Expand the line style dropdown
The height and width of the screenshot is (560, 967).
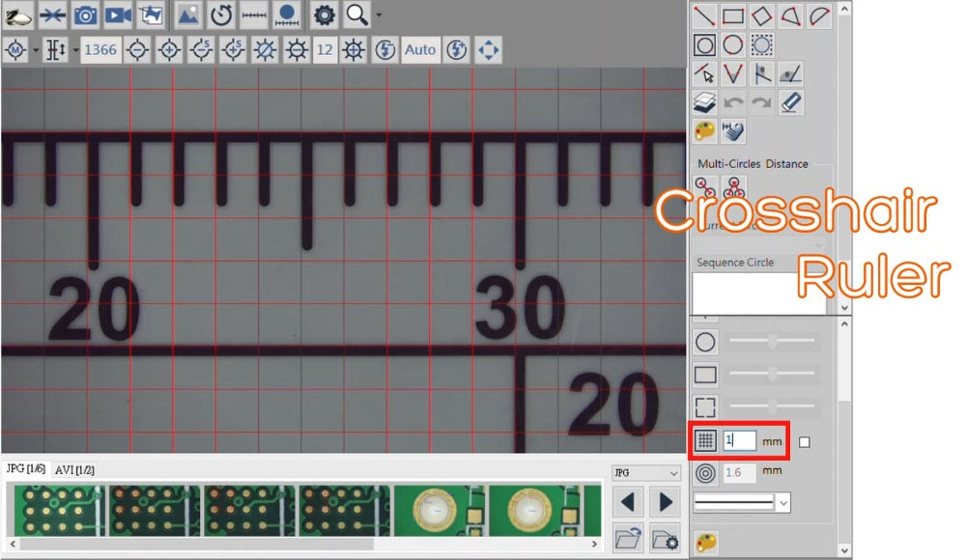pyautogui.click(x=783, y=502)
